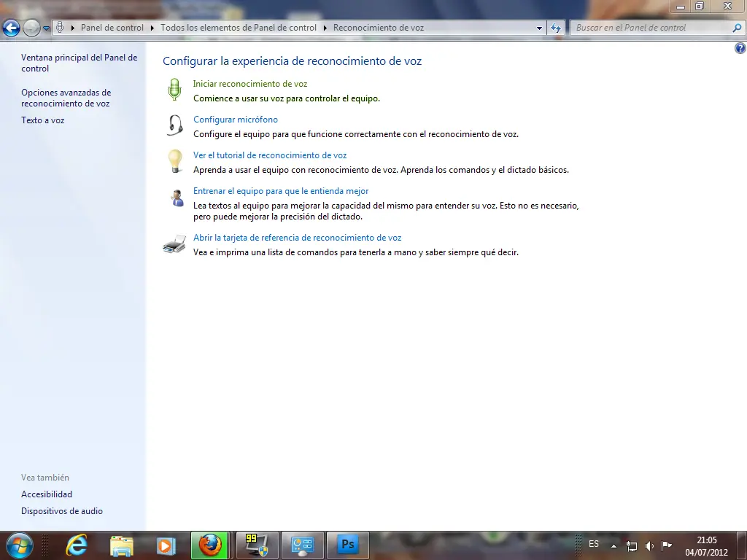
Task: Switch to Photoshop in the taskbar
Action: coord(348,545)
